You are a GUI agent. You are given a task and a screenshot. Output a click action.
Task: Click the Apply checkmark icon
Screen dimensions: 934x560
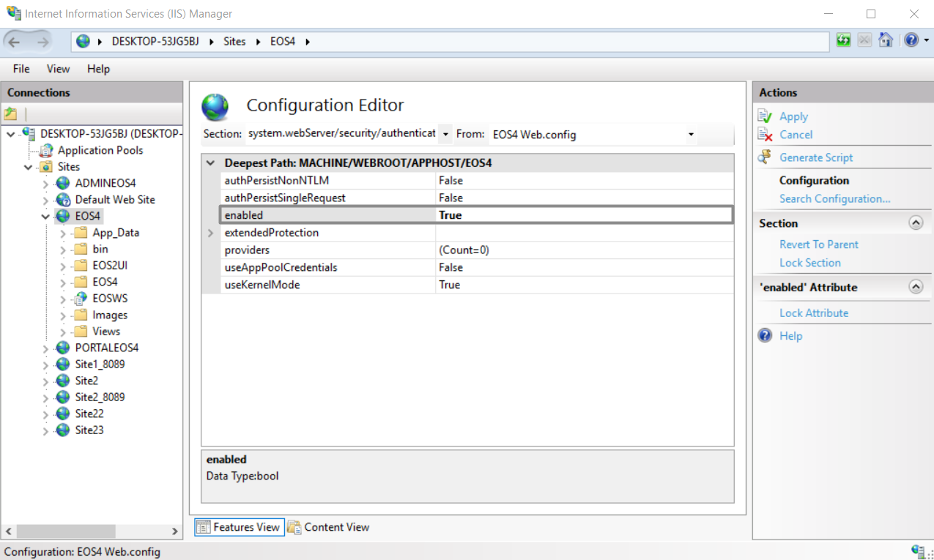point(765,116)
